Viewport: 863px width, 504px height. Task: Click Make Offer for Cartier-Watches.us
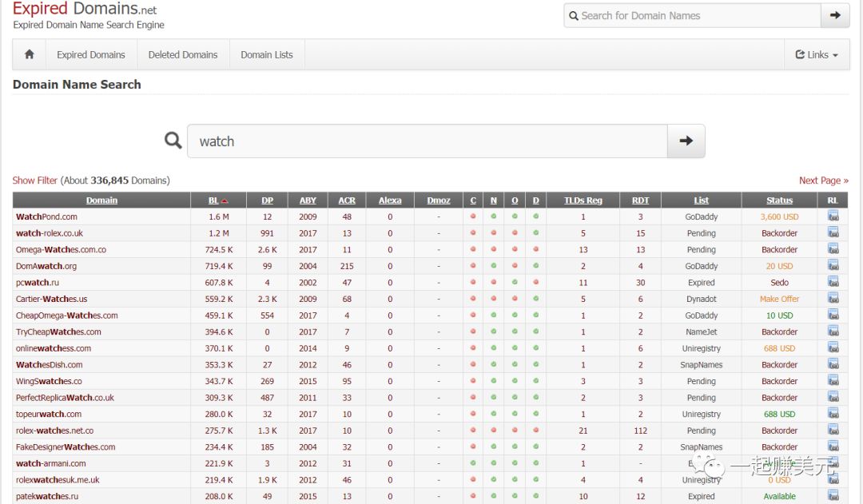[x=779, y=299]
